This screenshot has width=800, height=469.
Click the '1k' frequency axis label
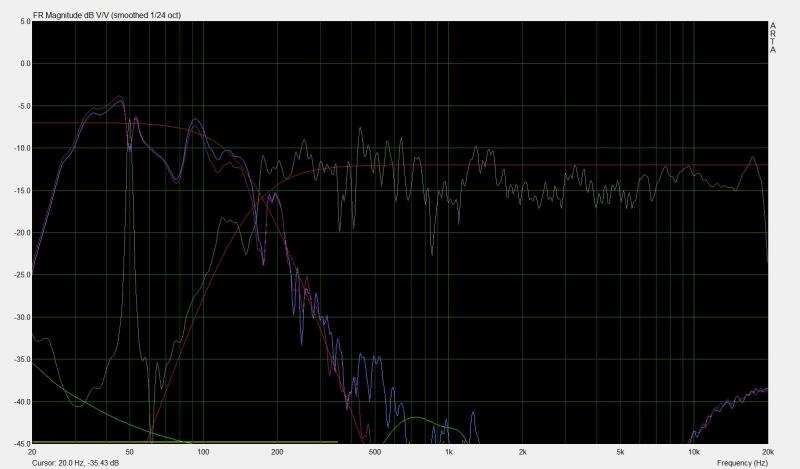point(448,452)
